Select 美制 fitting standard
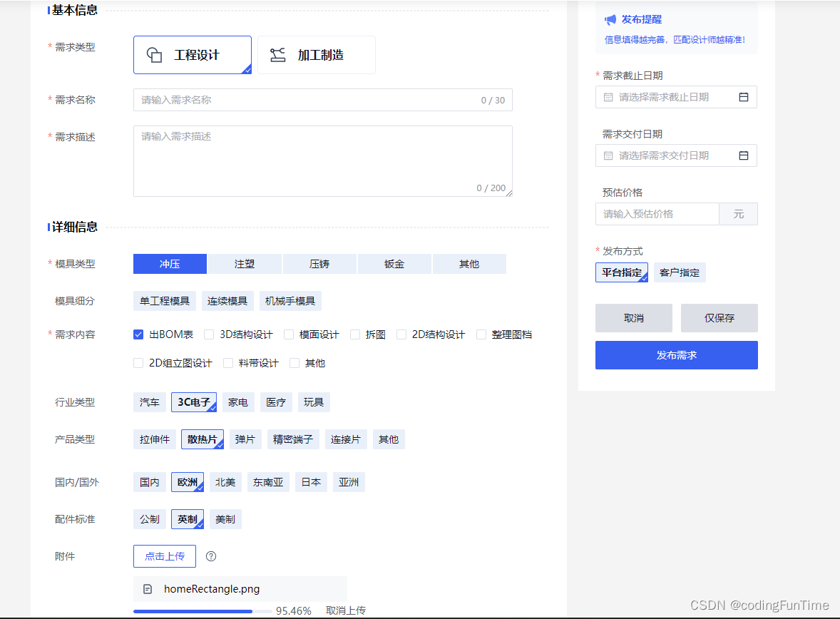Screen dimensions: 840x619 [x=225, y=519]
